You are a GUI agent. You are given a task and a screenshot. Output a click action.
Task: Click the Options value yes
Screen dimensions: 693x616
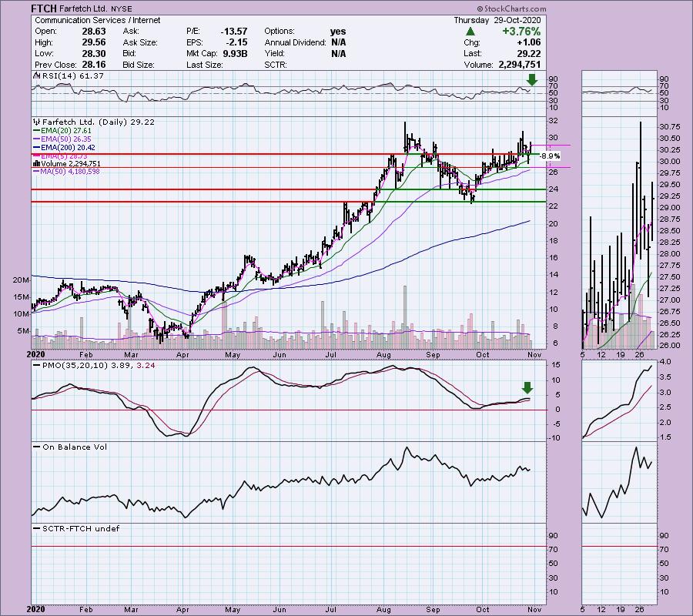(338, 32)
